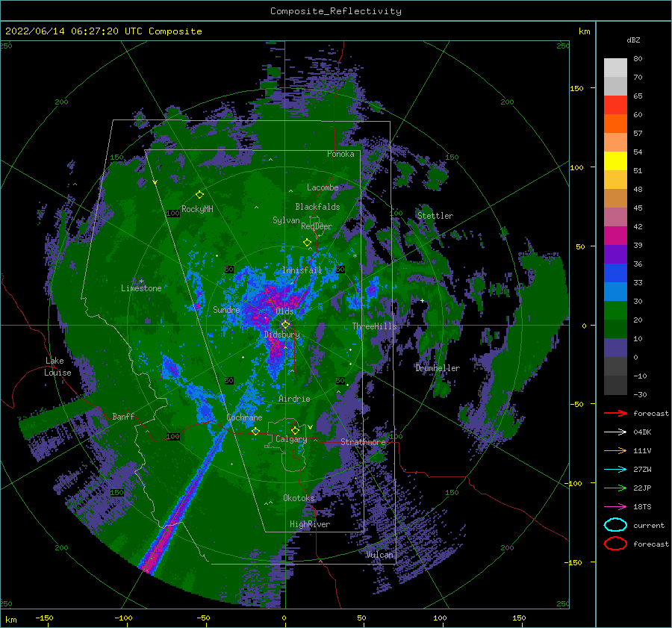Image resolution: width=672 pixels, height=628 pixels.
Task: Click the 150 tick on right axis
Action: (576, 88)
